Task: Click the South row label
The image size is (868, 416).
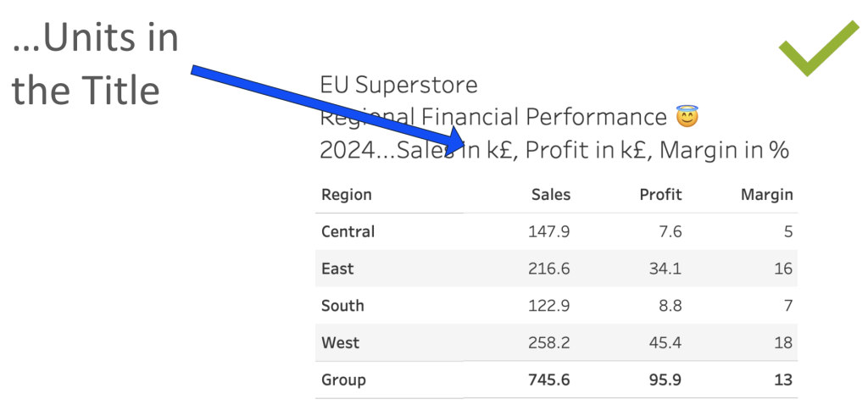Action: pos(342,305)
